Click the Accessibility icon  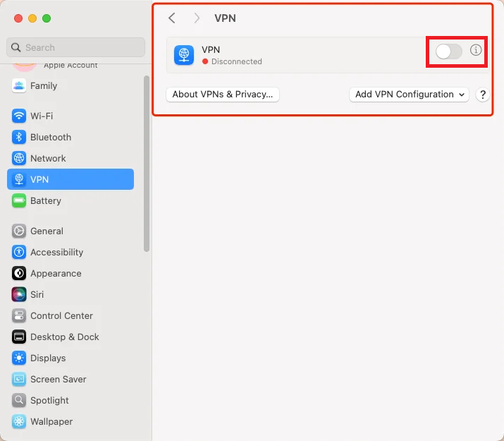pos(19,252)
